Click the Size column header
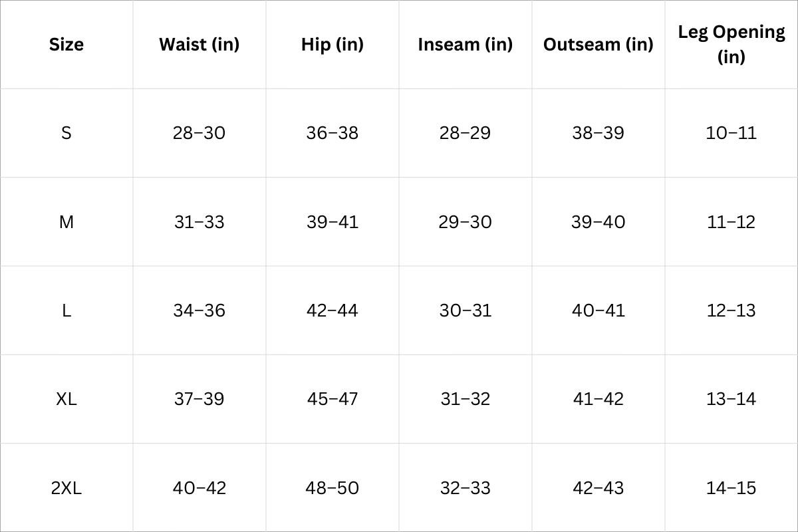Viewport: 798px width, 532px height. [66, 45]
